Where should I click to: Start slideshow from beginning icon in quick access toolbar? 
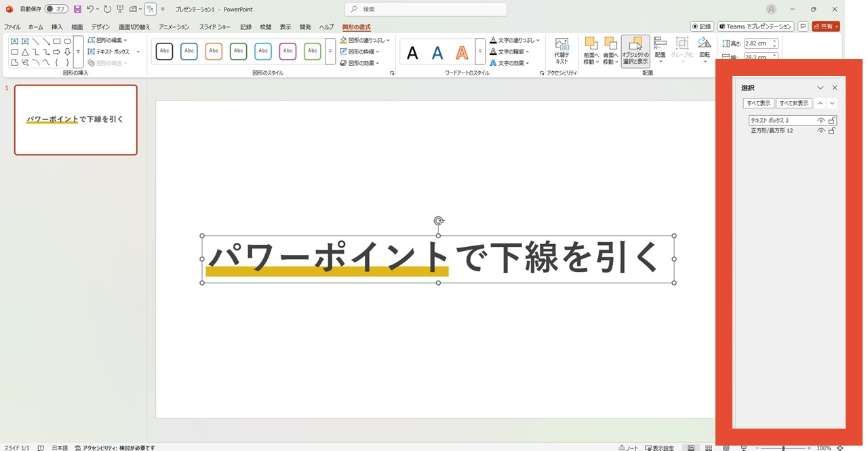pyautogui.click(x=120, y=9)
